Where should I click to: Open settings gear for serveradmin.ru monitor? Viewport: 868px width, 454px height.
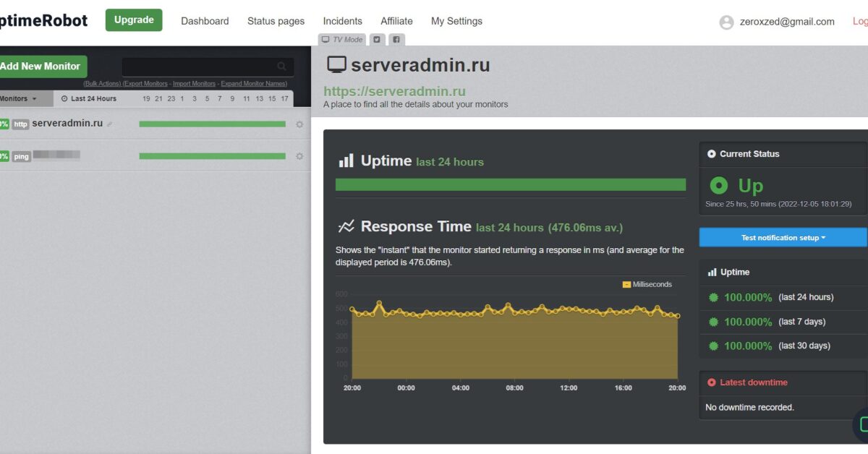[299, 124]
